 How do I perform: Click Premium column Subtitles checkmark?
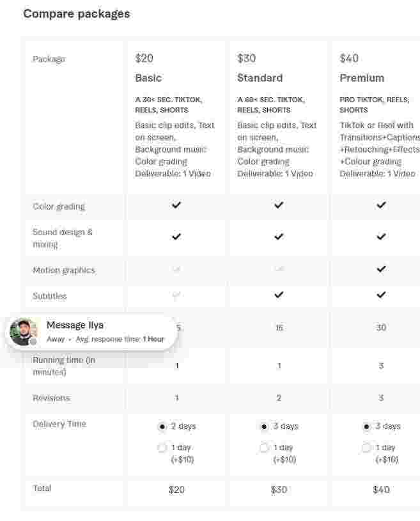pos(381,295)
